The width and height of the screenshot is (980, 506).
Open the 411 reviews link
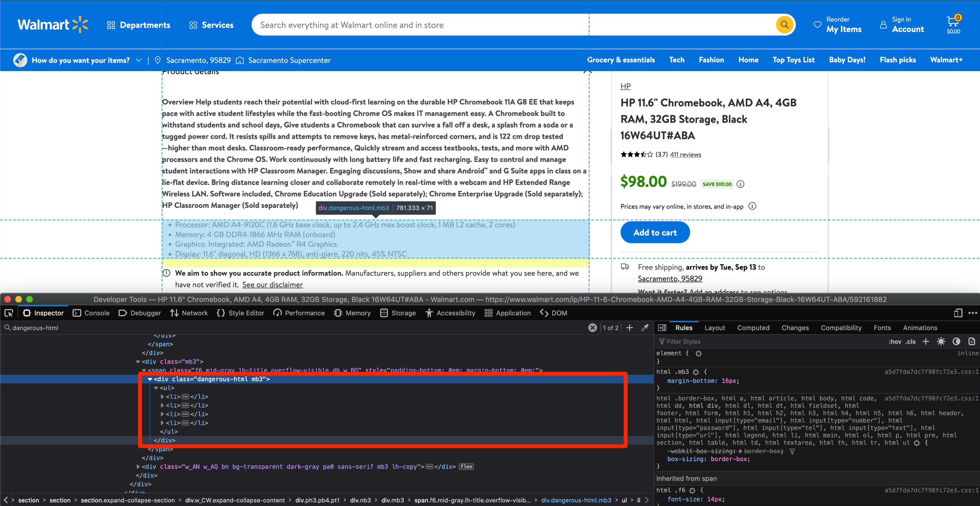tap(685, 154)
